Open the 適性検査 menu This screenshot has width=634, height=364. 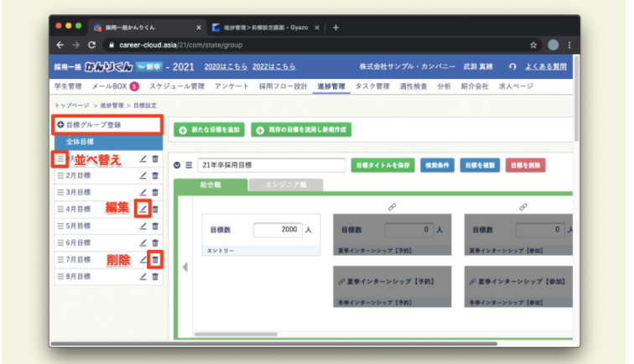[x=413, y=86]
